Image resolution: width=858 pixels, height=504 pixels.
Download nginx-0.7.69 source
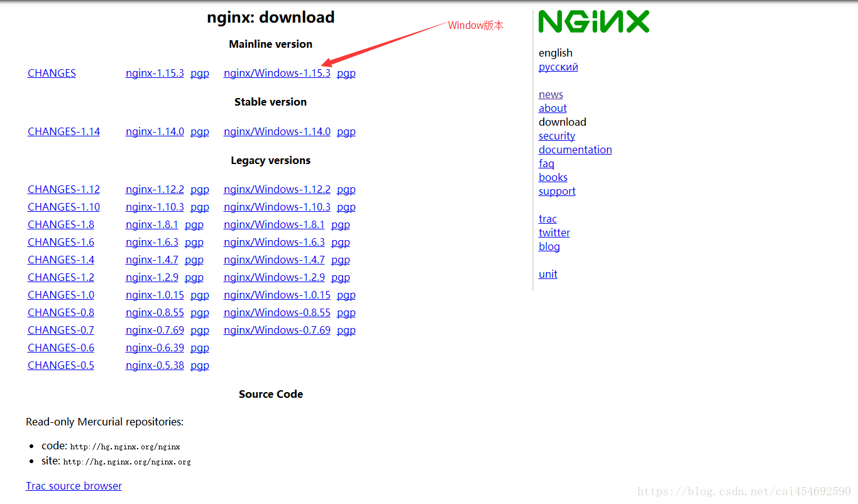coord(155,330)
